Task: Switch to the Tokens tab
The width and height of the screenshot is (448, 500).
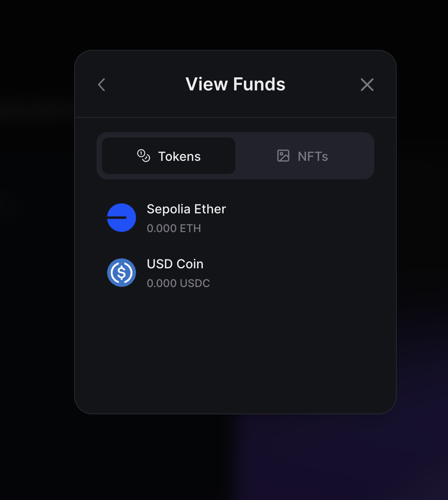Action: pos(169,156)
